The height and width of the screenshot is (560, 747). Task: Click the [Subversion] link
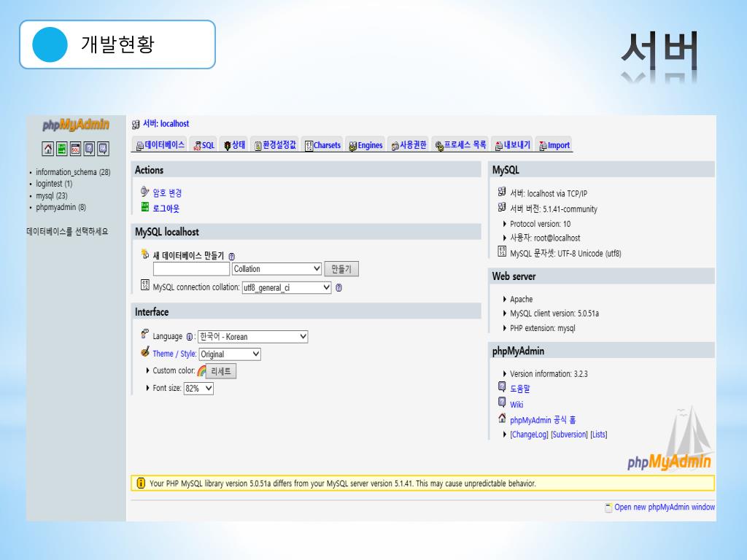(569, 435)
